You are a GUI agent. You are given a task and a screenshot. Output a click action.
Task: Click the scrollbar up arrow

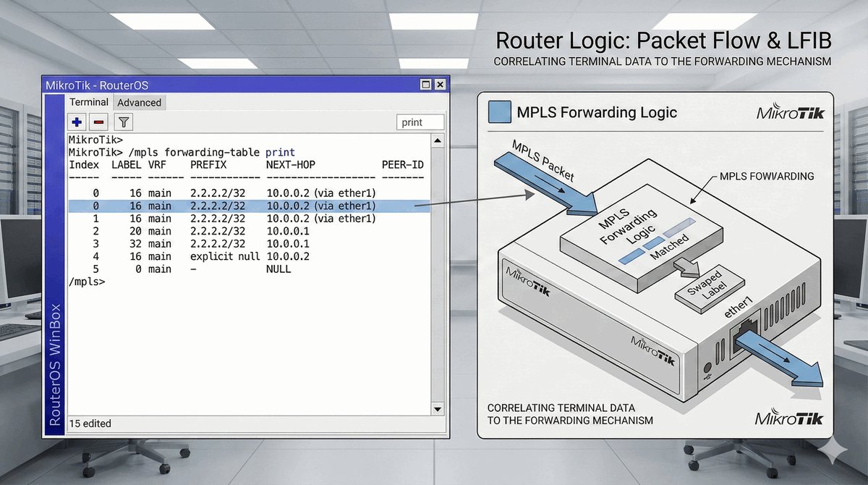click(x=436, y=140)
